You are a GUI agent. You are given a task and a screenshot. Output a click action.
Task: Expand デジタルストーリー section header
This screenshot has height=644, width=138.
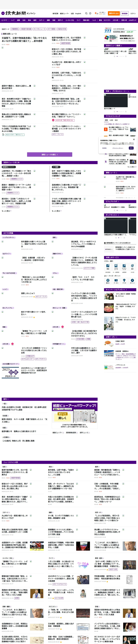(121, 91)
